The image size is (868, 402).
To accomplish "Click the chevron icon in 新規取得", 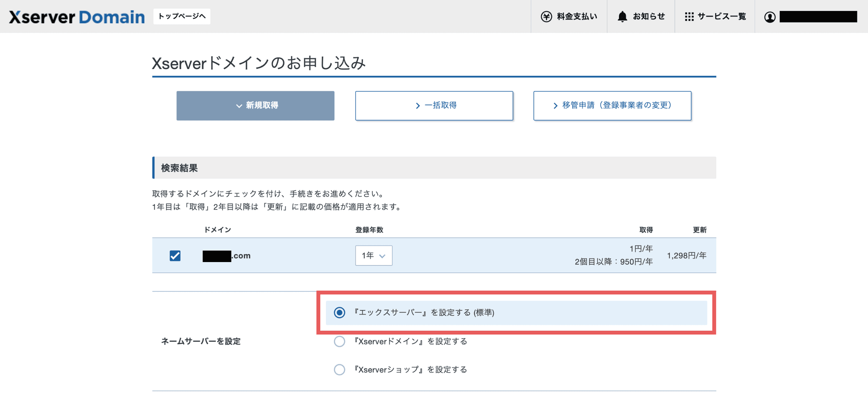I will point(239,106).
